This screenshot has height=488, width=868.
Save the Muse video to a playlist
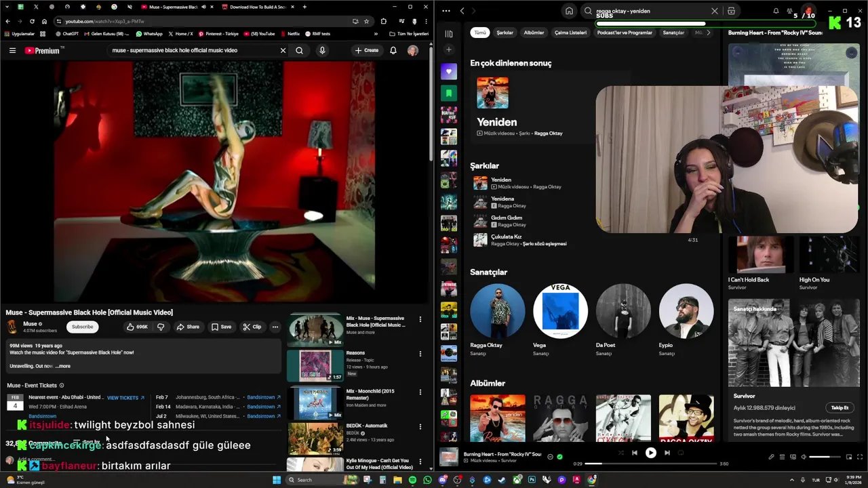pos(221,327)
